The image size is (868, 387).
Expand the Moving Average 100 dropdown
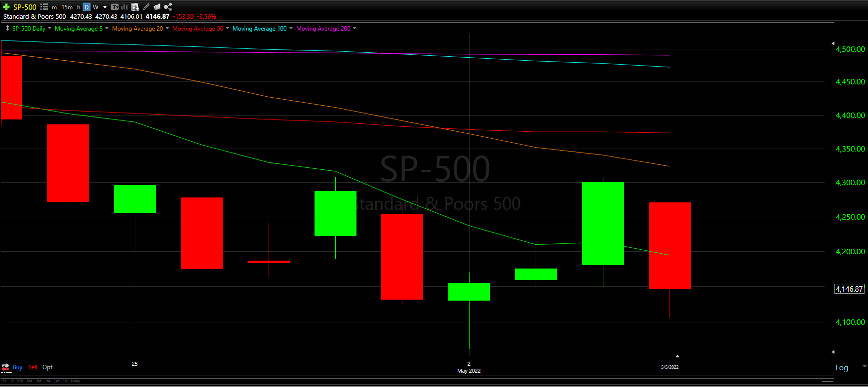[291, 28]
